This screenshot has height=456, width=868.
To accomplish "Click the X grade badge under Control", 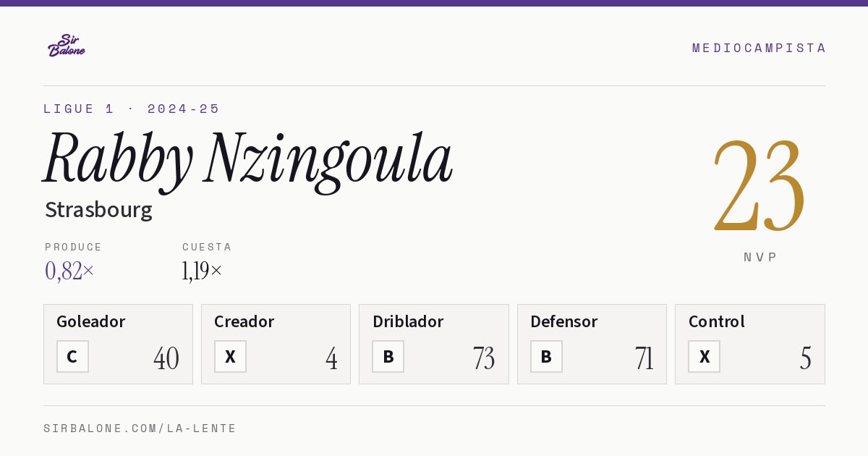I will coord(704,356).
